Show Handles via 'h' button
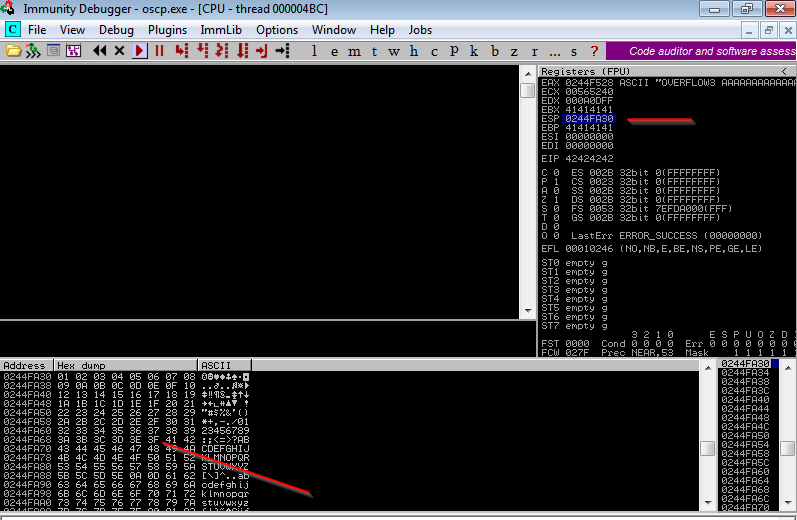Viewport: 797px width, 520px height. [x=414, y=51]
